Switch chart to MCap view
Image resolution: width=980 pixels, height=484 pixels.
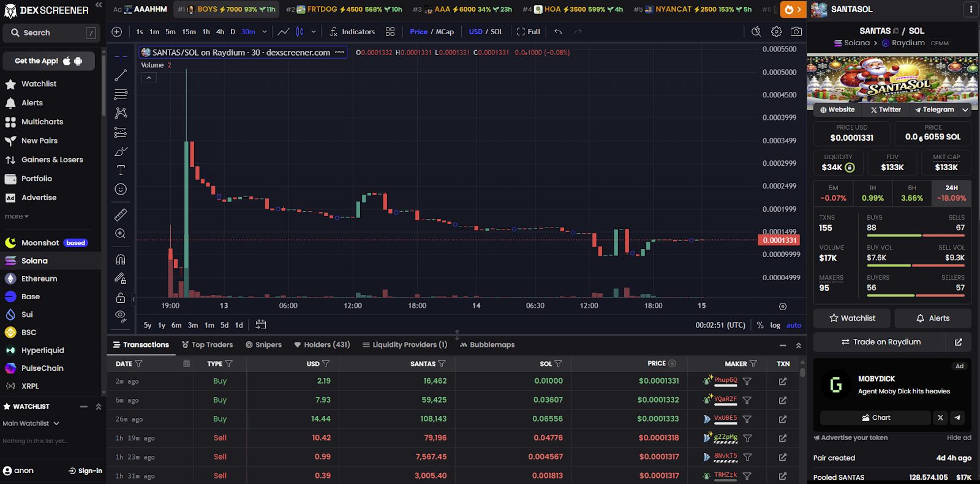(445, 32)
